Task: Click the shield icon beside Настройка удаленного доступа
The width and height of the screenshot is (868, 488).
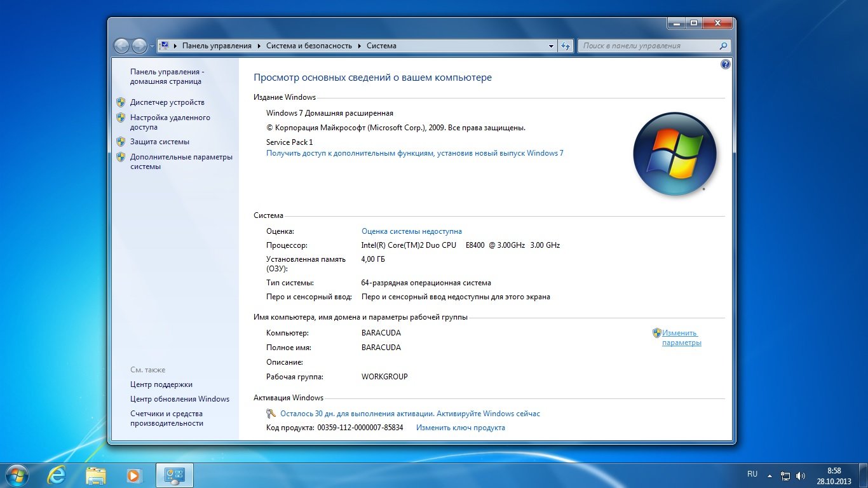Action: pyautogui.click(x=121, y=118)
